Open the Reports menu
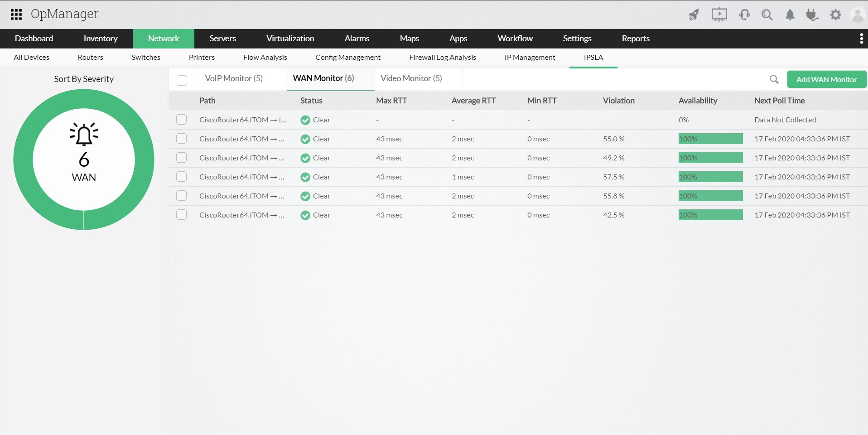This screenshot has height=435, width=868. (636, 39)
